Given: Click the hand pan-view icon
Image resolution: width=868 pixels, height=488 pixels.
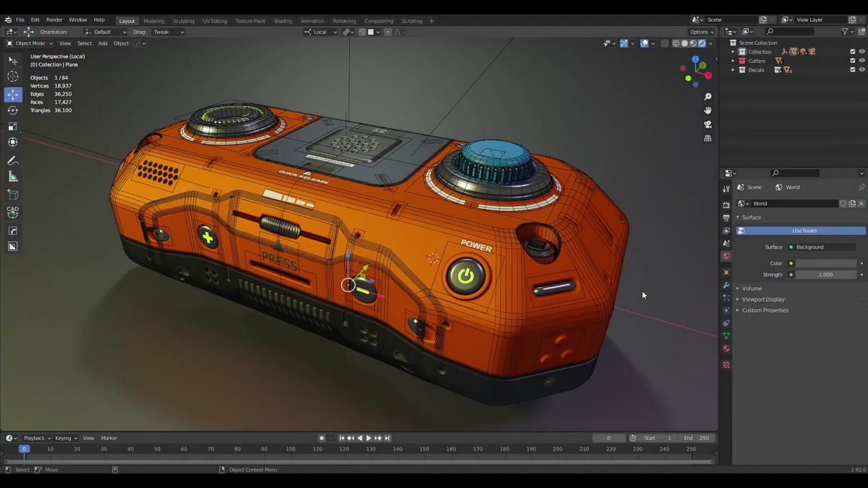Looking at the screenshot, I should [708, 111].
